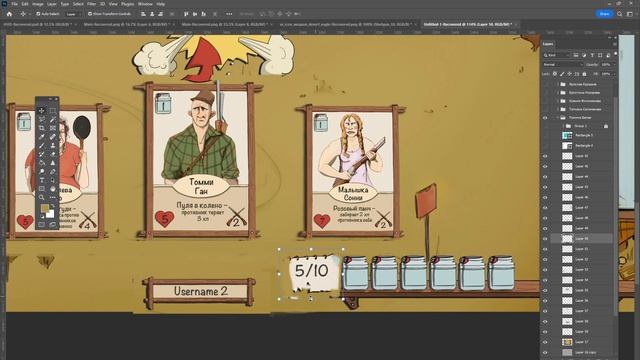Click Align top edges icon
The image size is (640, 360).
186,14
